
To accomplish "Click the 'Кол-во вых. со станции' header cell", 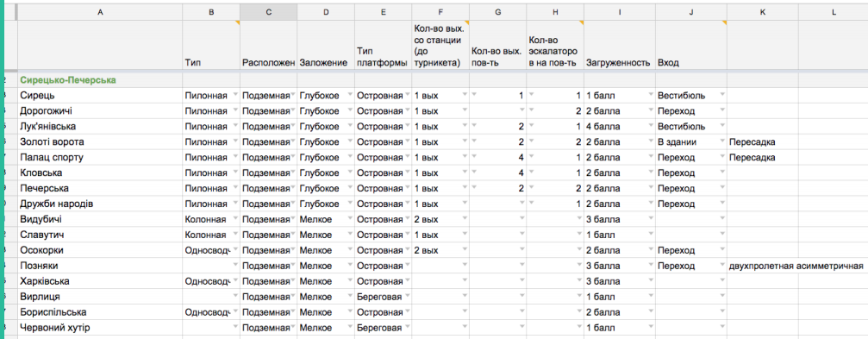I will point(440,45).
